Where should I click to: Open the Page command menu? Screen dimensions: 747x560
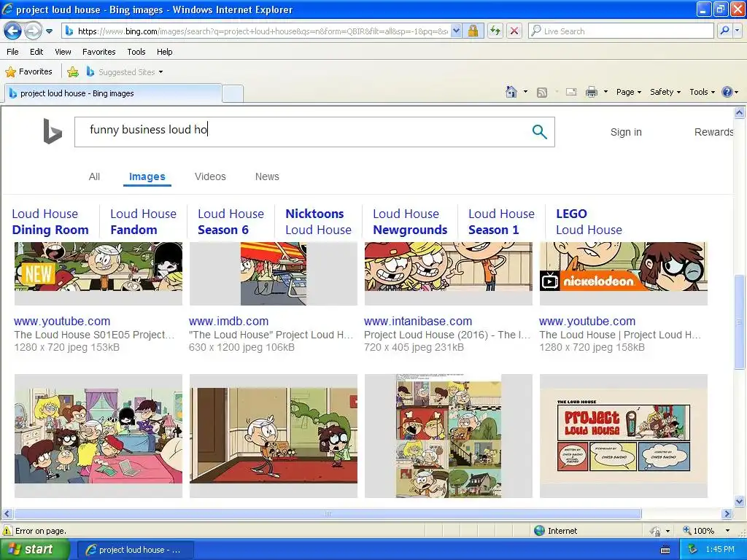(x=628, y=92)
